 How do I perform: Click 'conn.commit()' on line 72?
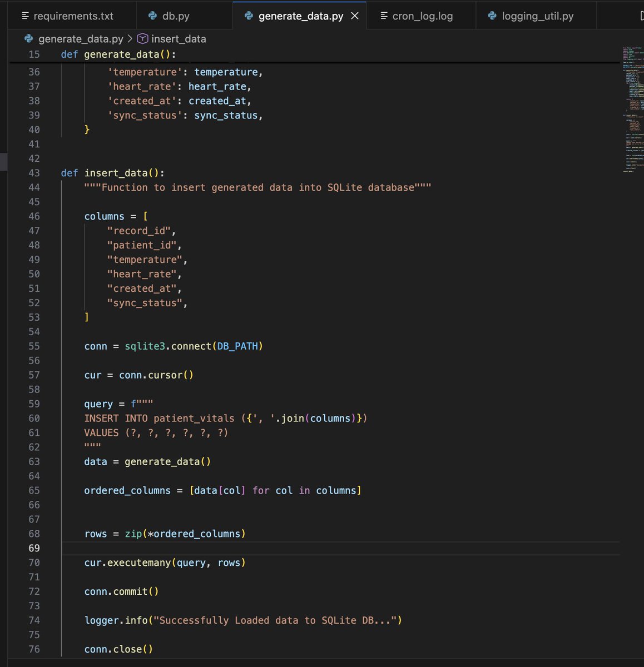(x=121, y=592)
